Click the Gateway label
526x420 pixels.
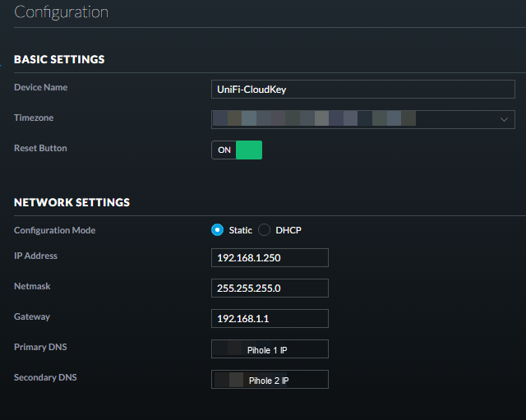tap(32, 316)
